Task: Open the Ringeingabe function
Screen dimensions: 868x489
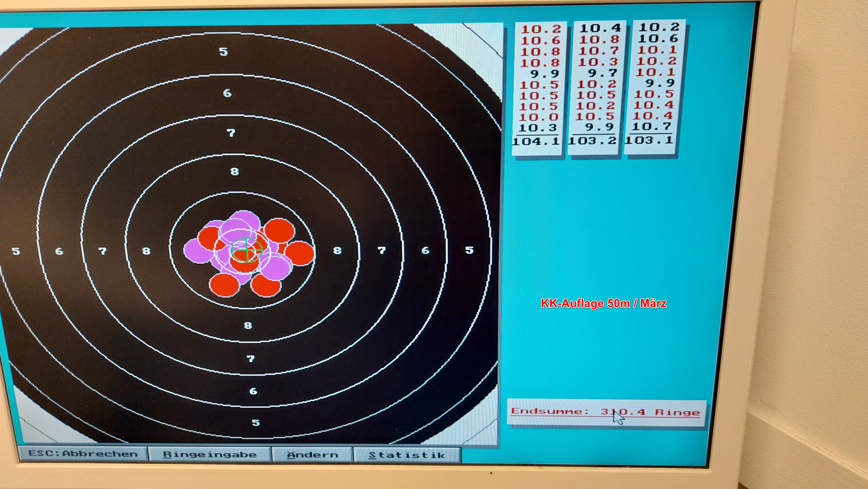Action: 210,455
